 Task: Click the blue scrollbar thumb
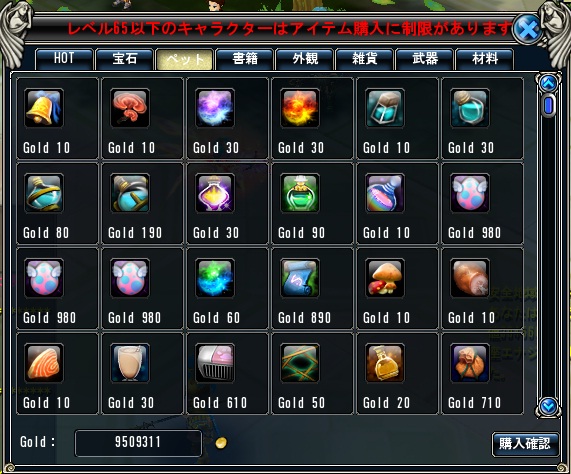coord(548,106)
